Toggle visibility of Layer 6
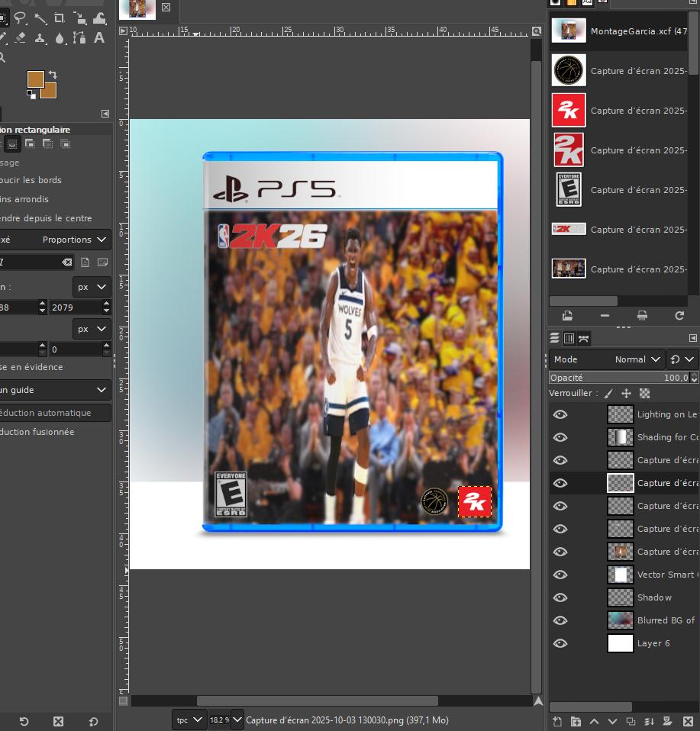 (x=560, y=643)
